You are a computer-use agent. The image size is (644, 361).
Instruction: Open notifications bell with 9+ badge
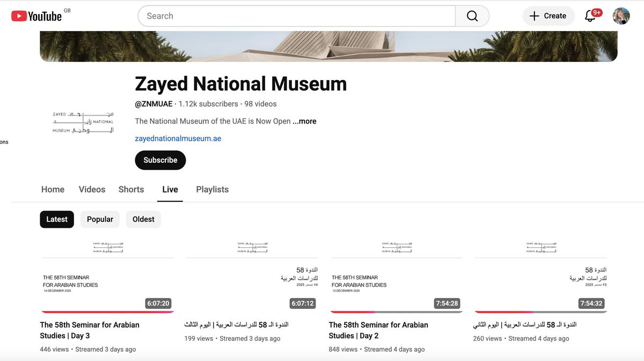point(590,16)
